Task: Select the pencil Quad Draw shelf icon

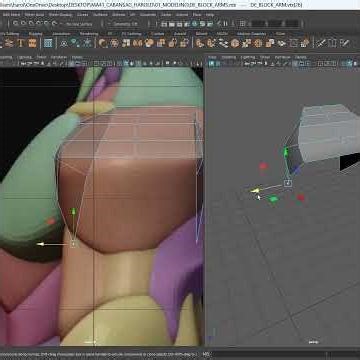Action: click(345, 43)
